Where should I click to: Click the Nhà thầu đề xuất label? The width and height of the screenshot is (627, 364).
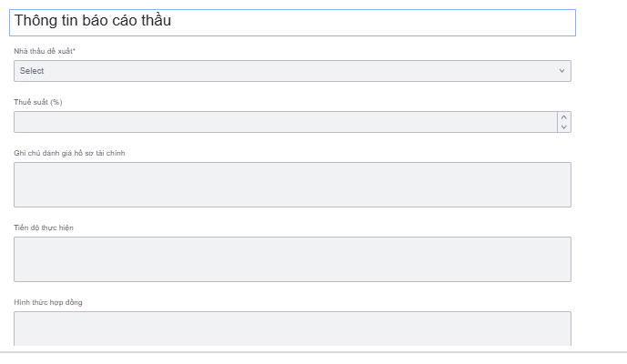[x=43, y=51]
